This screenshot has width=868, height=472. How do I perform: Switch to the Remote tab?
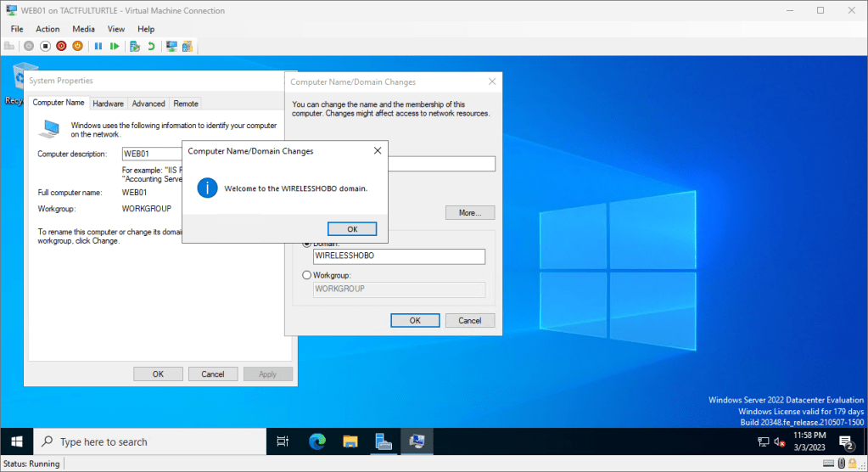click(186, 104)
